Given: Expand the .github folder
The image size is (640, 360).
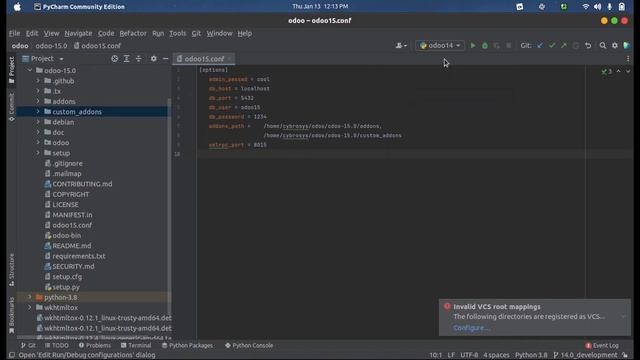Looking at the screenshot, I should coord(38,81).
